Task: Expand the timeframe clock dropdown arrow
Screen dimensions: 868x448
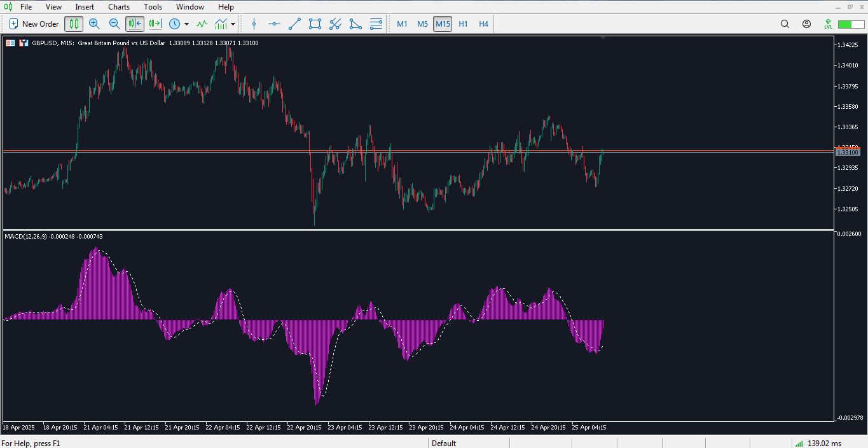Action: tap(186, 24)
